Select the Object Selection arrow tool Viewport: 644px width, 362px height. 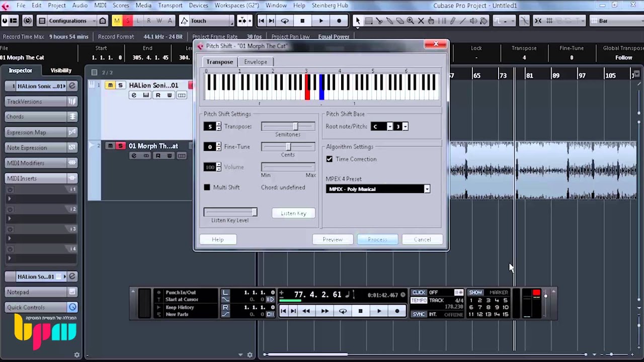(x=358, y=21)
